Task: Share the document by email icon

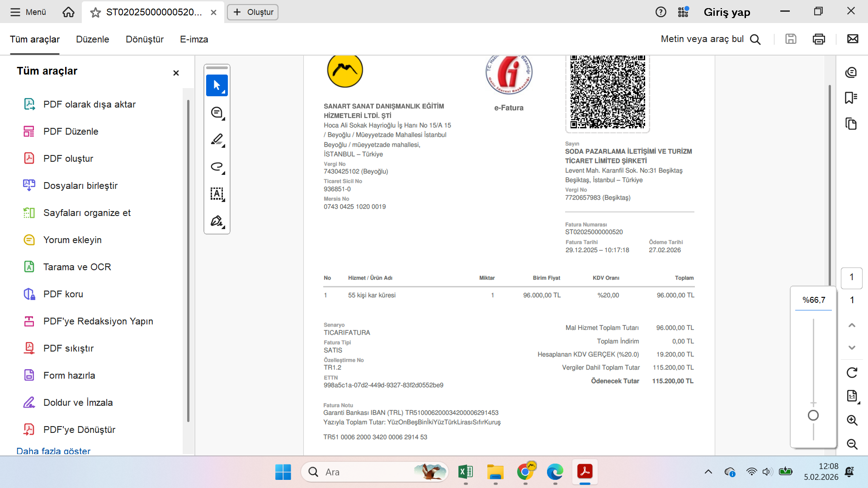Action: pos(853,39)
